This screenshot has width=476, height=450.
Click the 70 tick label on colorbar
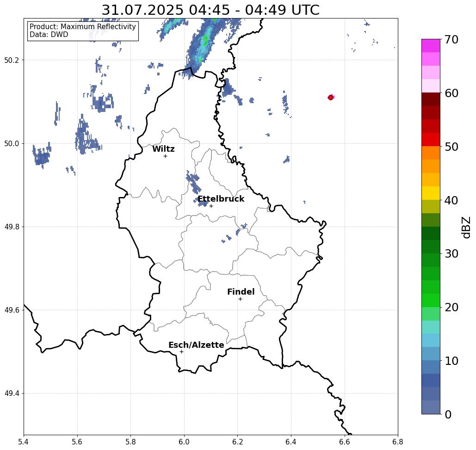pos(451,39)
